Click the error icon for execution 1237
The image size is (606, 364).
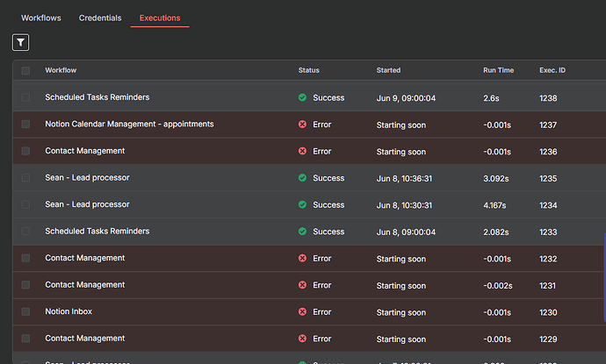[x=303, y=124]
